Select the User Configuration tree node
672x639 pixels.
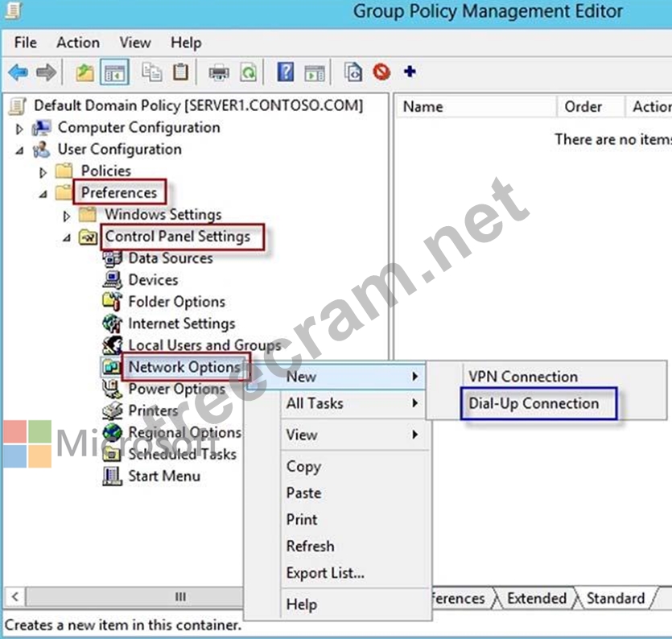[x=120, y=149]
